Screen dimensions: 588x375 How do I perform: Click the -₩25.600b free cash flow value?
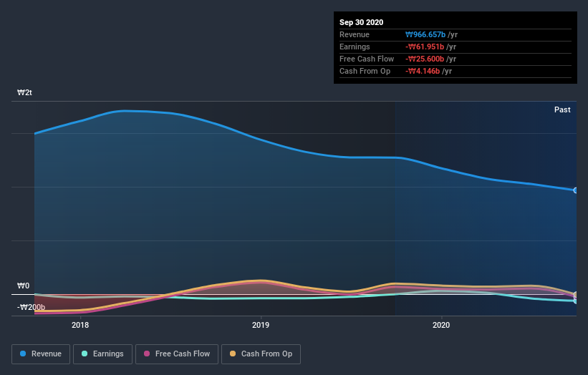[x=425, y=59]
